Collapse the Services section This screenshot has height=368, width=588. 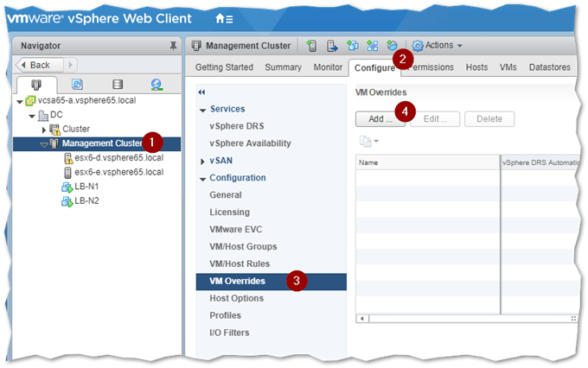pos(203,110)
